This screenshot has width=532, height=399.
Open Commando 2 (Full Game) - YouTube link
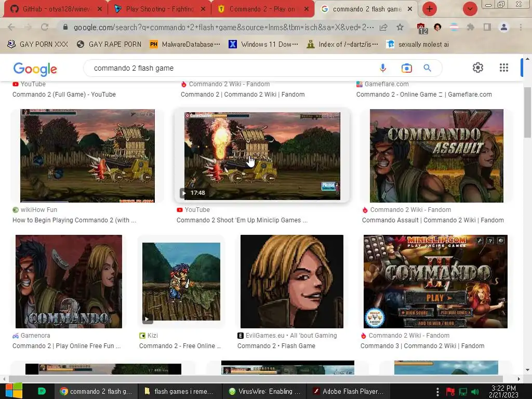64,95
